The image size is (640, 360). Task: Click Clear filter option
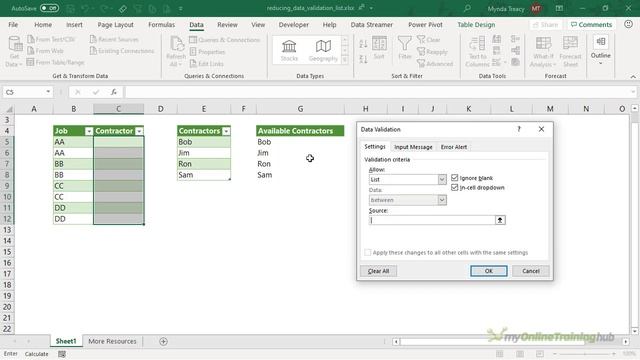point(429,40)
